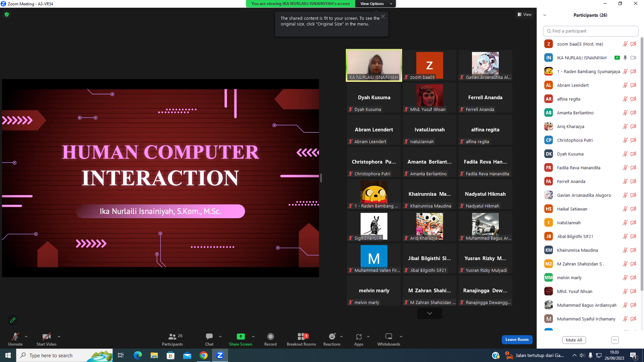
Task: Open the Reactions menu icon
Action: pyautogui.click(x=332, y=337)
